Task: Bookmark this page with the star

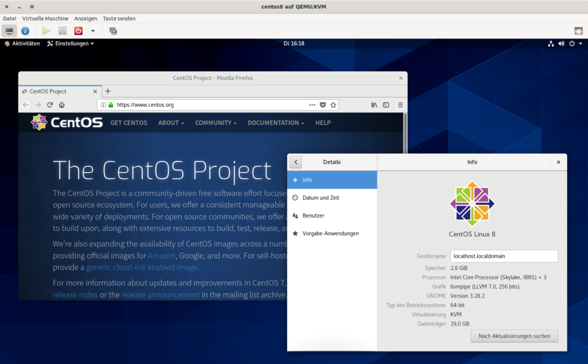Action: point(333,105)
